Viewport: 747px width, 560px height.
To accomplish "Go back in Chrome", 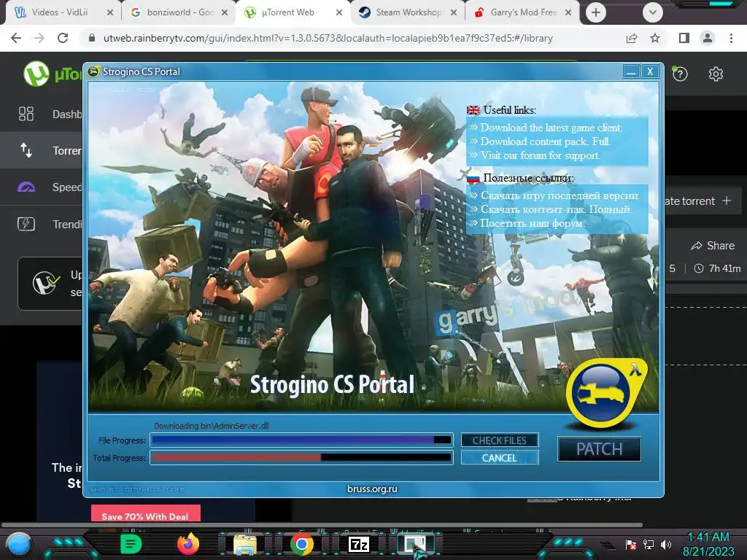I will point(16,38).
